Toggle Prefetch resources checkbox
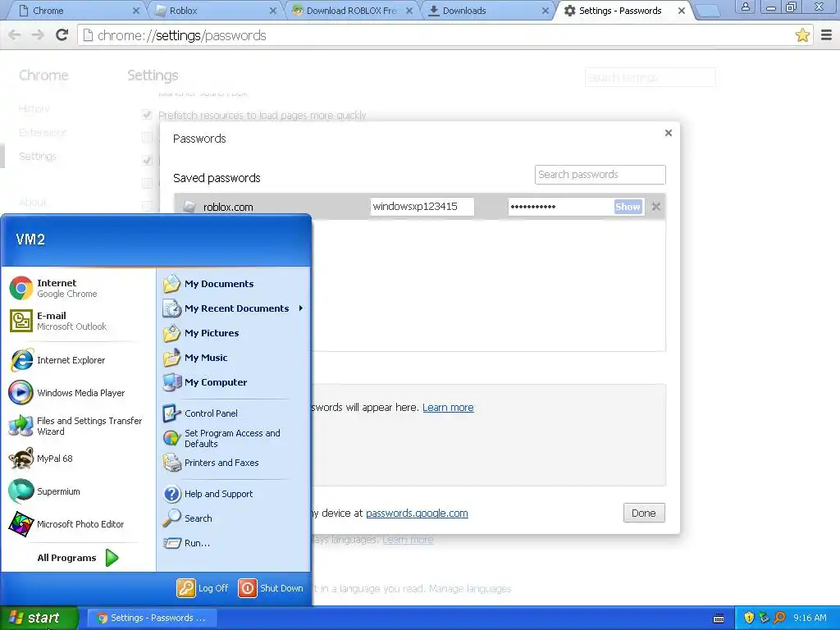This screenshot has width=840, height=630. (147, 115)
